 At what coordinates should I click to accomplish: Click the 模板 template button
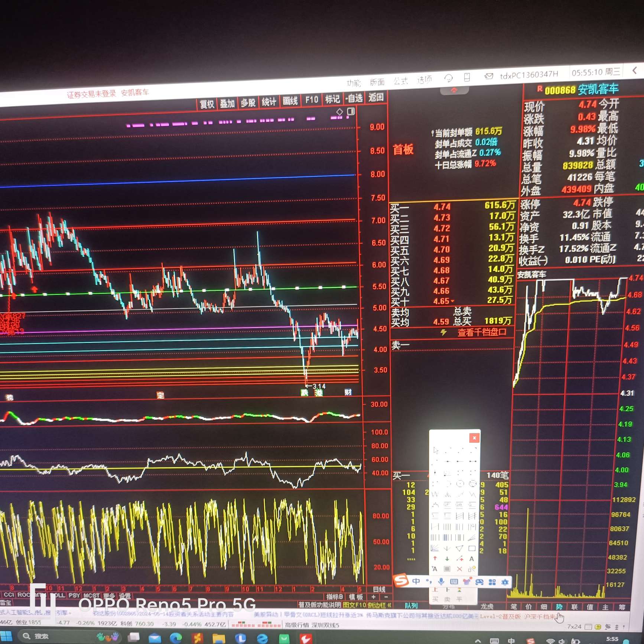pyautogui.click(x=356, y=597)
